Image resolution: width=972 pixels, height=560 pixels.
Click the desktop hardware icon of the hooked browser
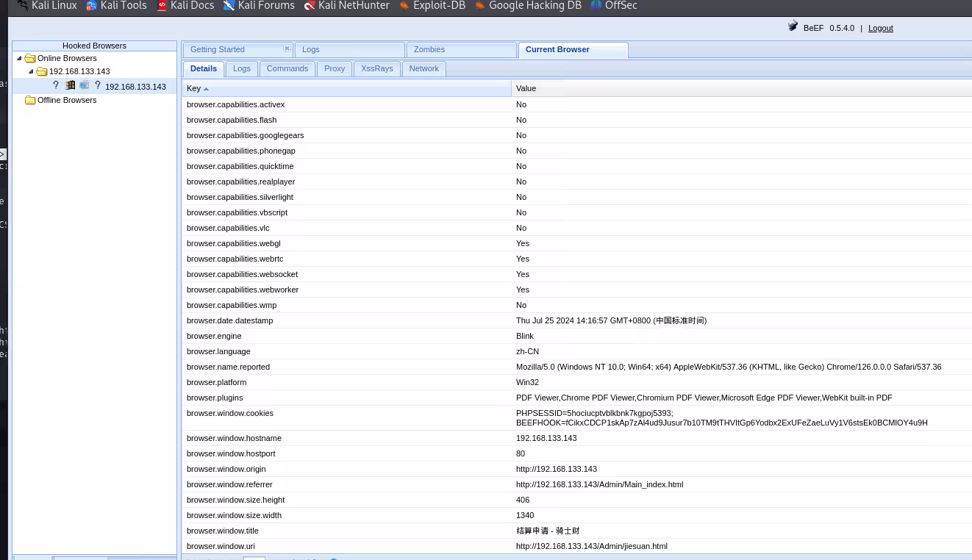pos(85,86)
